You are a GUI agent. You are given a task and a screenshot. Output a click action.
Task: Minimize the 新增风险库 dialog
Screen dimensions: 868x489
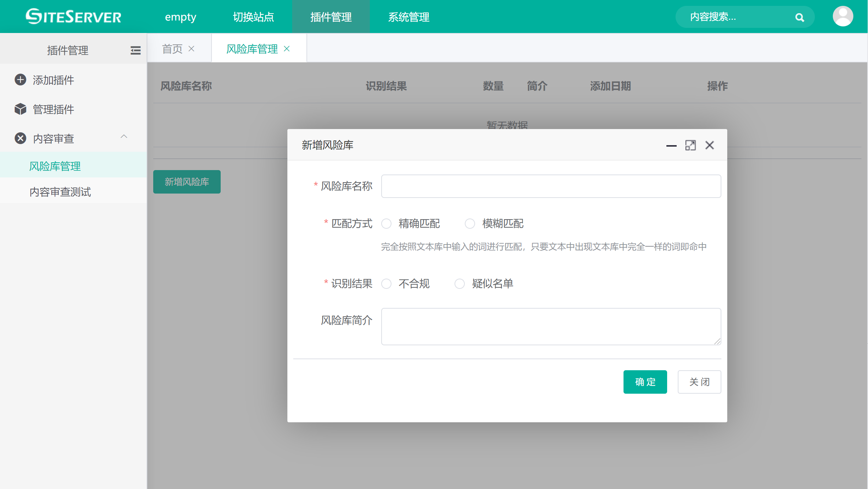coord(671,146)
